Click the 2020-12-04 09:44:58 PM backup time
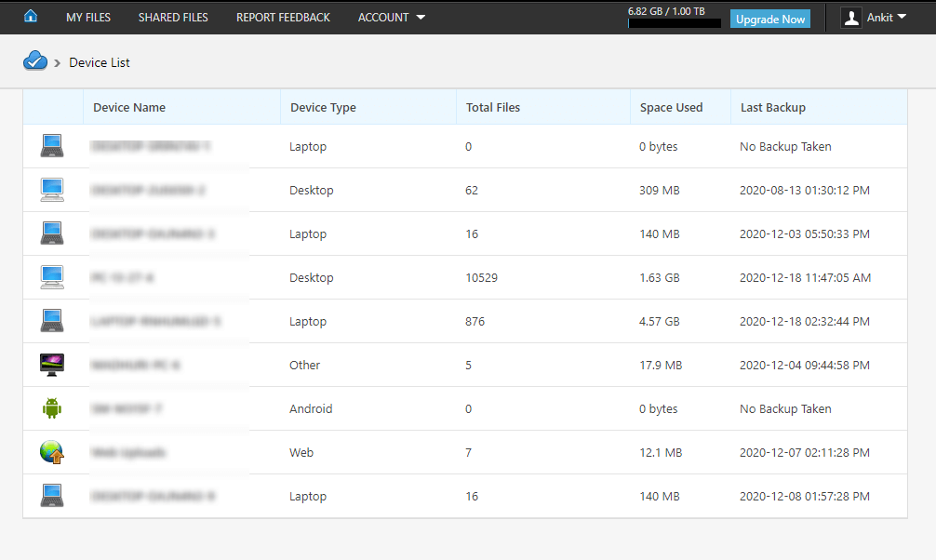The height and width of the screenshot is (560, 936). (x=805, y=365)
